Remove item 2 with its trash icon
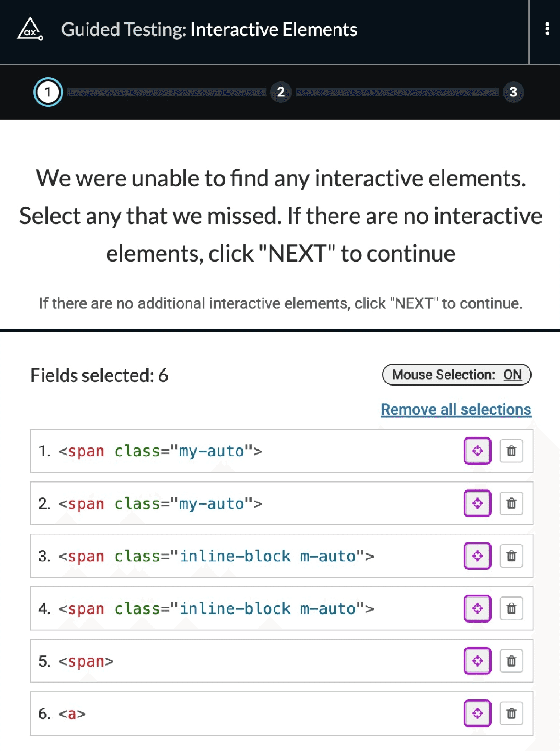The image size is (560, 751). tap(511, 504)
